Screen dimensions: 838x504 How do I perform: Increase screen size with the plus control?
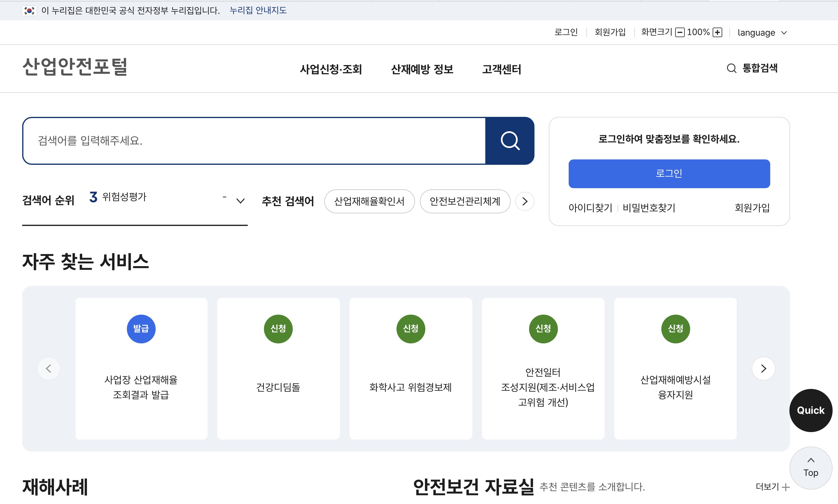[x=717, y=32]
